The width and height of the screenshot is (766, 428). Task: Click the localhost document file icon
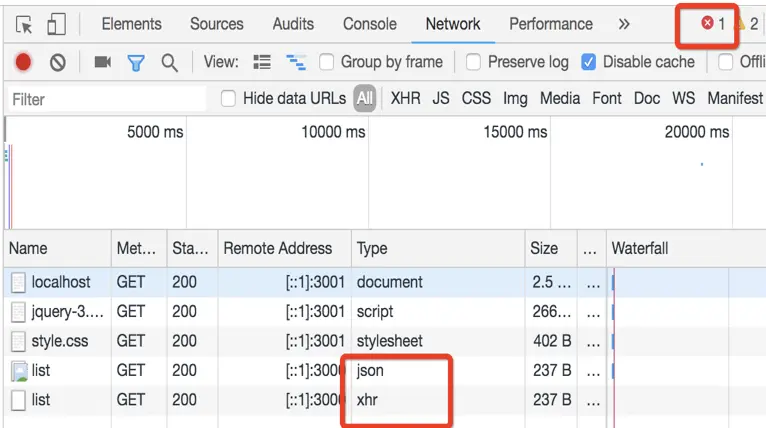pos(18,282)
